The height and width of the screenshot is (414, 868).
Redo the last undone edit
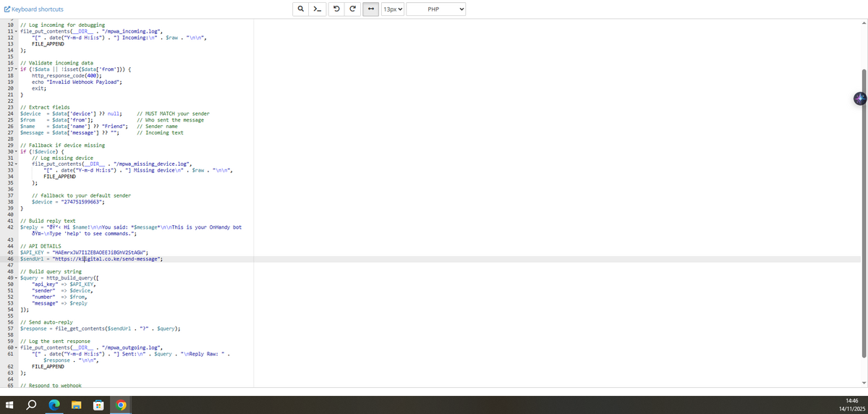[352, 9]
